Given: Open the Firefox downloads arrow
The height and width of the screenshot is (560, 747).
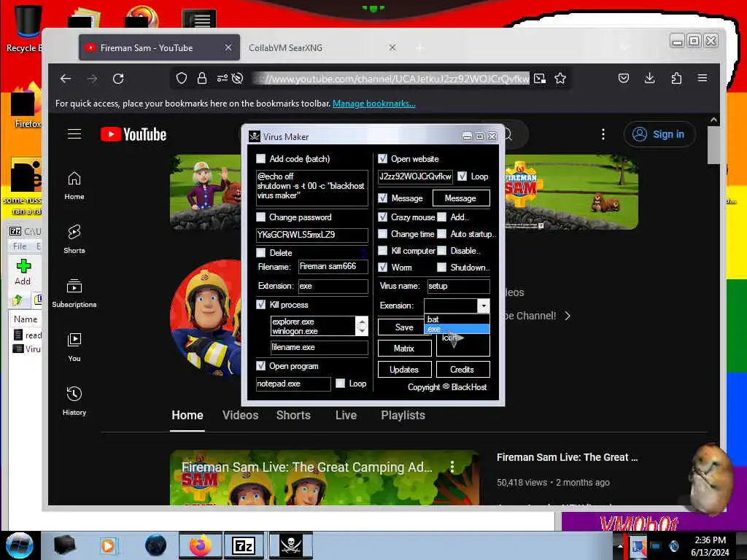Looking at the screenshot, I should [649, 78].
